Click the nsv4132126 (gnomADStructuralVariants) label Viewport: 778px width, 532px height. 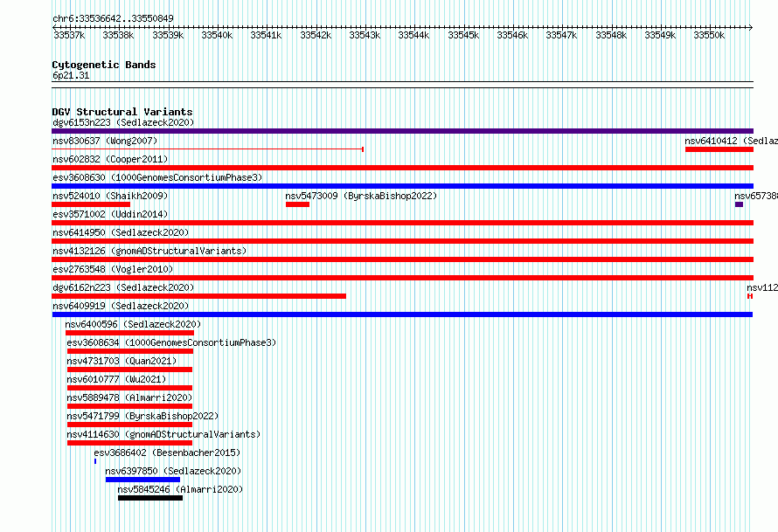click(x=149, y=251)
